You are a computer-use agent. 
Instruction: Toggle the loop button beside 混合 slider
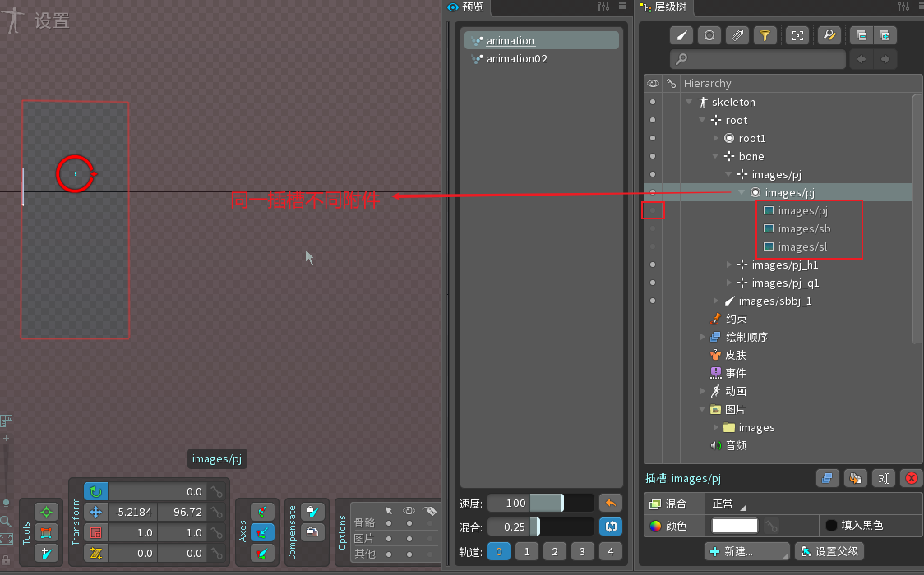pyautogui.click(x=610, y=527)
